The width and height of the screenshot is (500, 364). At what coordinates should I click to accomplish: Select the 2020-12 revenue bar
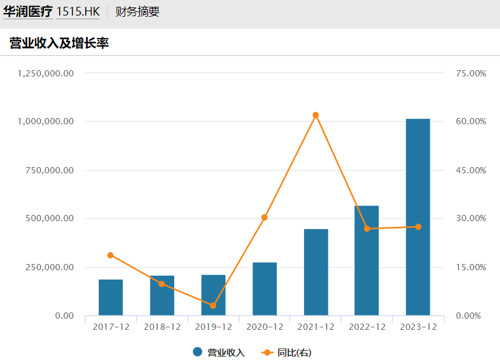point(265,289)
